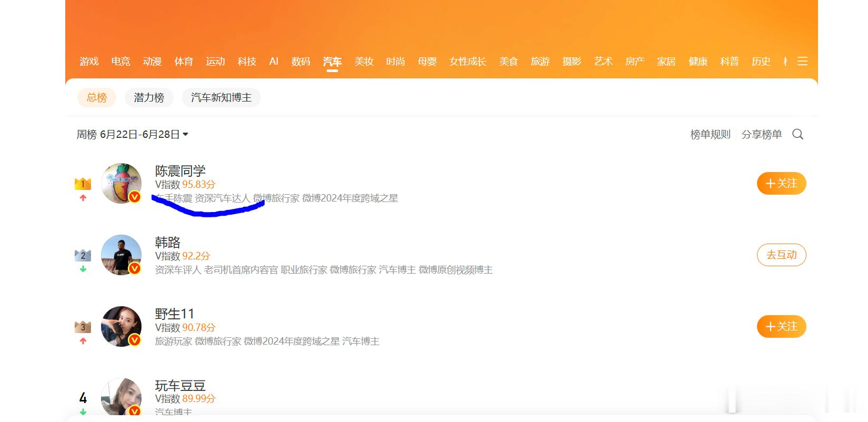Viewport: 868px width, 422px height.
Task: Click 韩路's description starting 资深车评人
Action: (324, 270)
